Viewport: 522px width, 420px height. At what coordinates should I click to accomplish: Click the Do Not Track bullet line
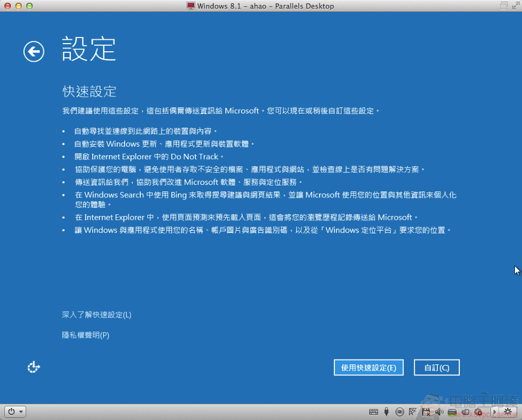click(149, 157)
